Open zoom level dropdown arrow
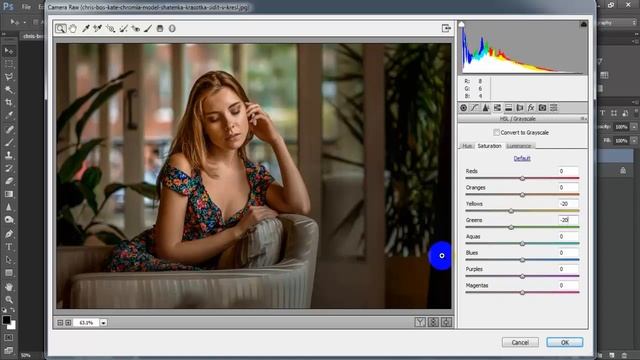This screenshot has width=640, height=360. 104,322
